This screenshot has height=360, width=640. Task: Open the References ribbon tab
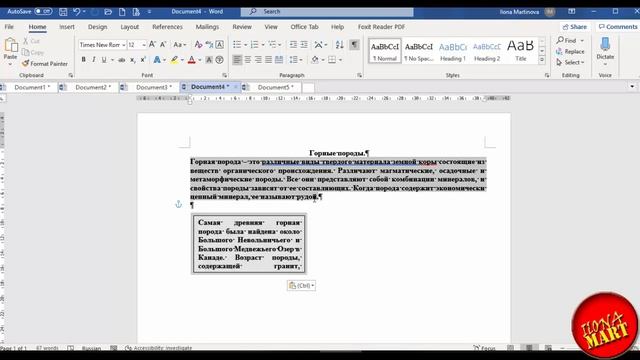point(167,27)
